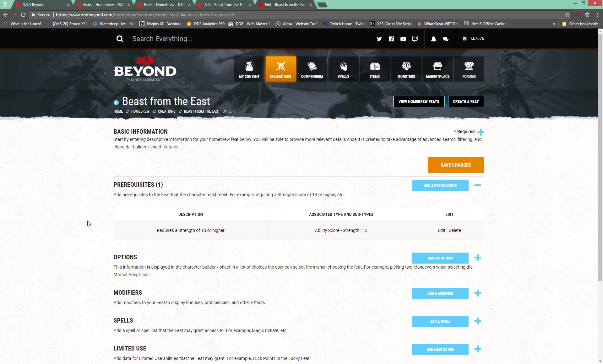Open the kk7575 user menu
603x364 pixels.
pyautogui.click(x=474, y=39)
